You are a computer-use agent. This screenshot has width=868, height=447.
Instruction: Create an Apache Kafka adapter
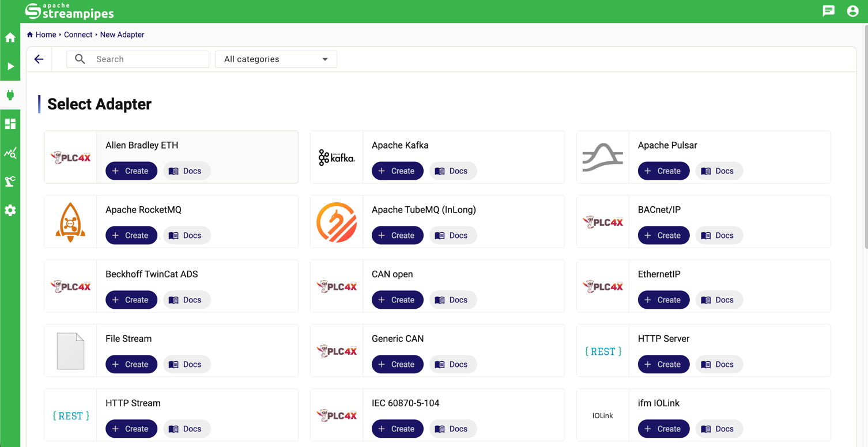pos(397,171)
